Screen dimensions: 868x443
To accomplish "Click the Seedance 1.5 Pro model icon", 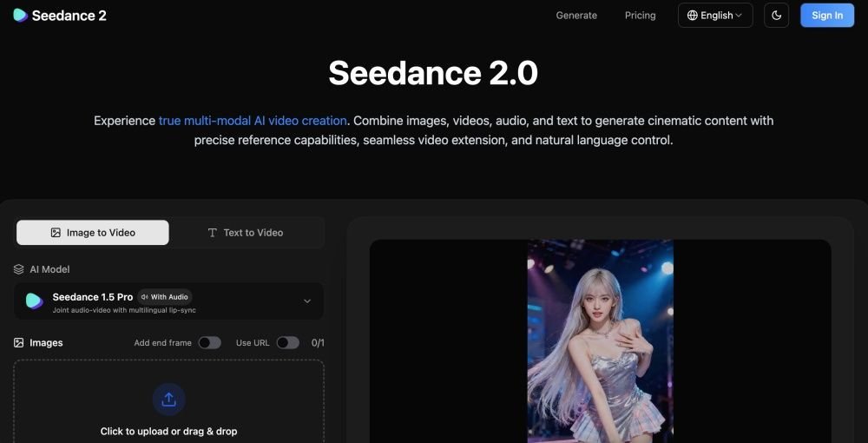I will pos(35,301).
